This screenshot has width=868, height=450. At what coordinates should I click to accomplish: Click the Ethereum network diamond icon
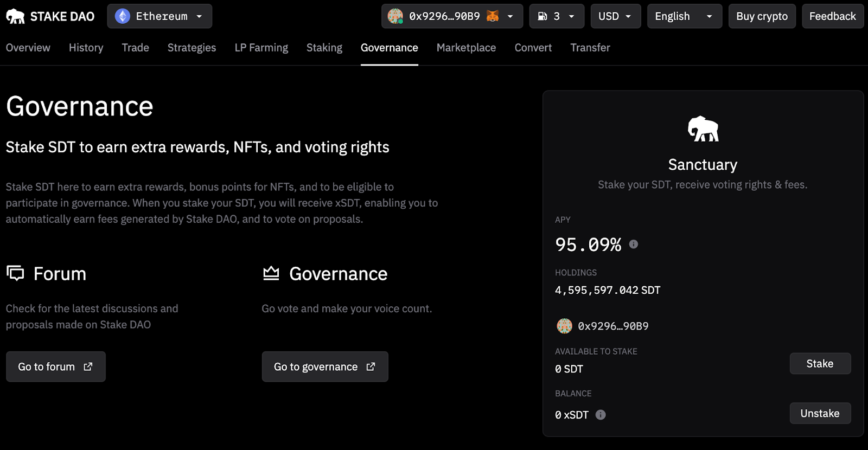click(x=123, y=16)
